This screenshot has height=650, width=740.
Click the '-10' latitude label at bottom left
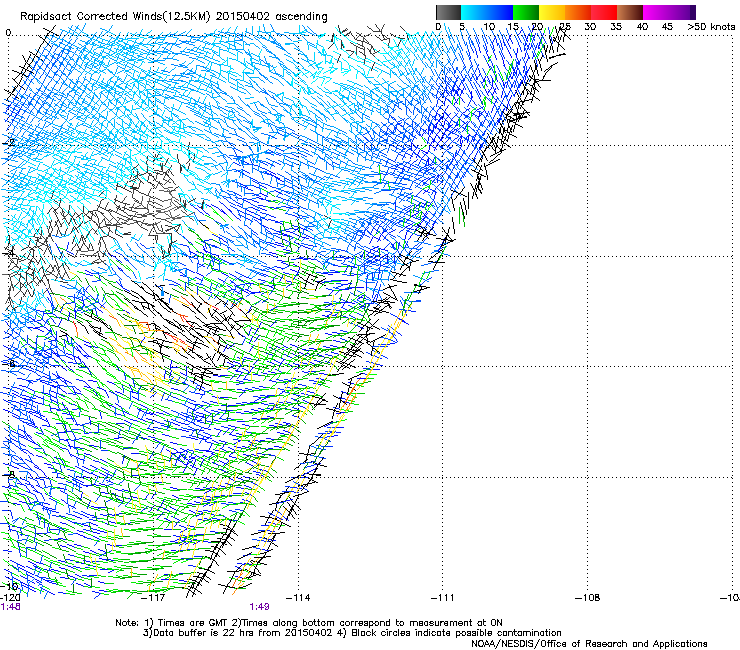[x=10, y=586]
